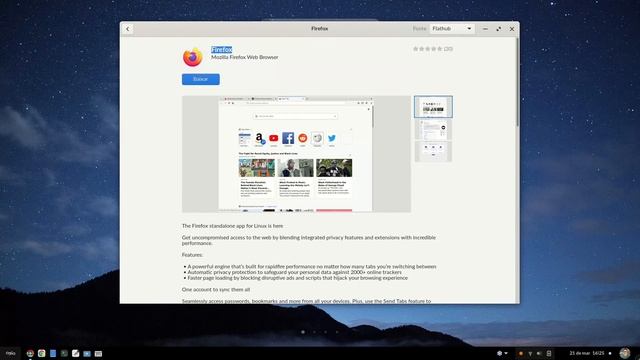Click the 'Features:' heading text
This screenshot has width=640, height=360.
(x=192, y=255)
